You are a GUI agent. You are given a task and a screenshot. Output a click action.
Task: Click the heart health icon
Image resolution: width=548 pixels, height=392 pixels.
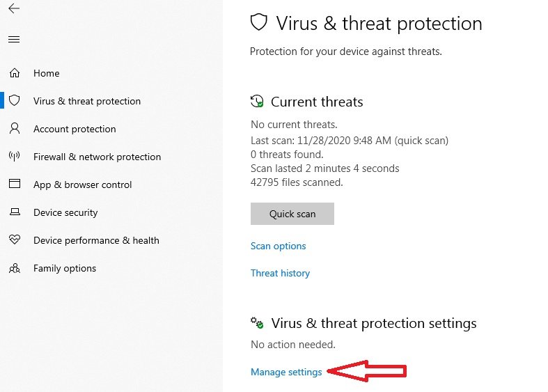15,240
